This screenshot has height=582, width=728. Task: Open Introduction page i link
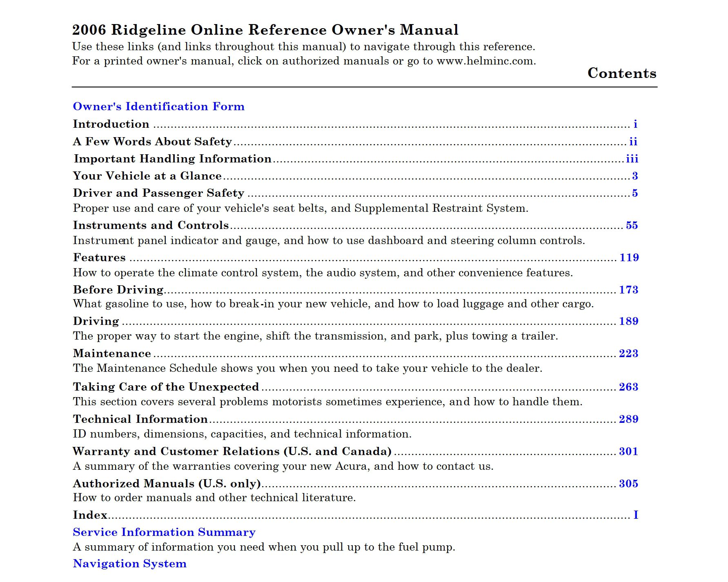[x=635, y=124]
